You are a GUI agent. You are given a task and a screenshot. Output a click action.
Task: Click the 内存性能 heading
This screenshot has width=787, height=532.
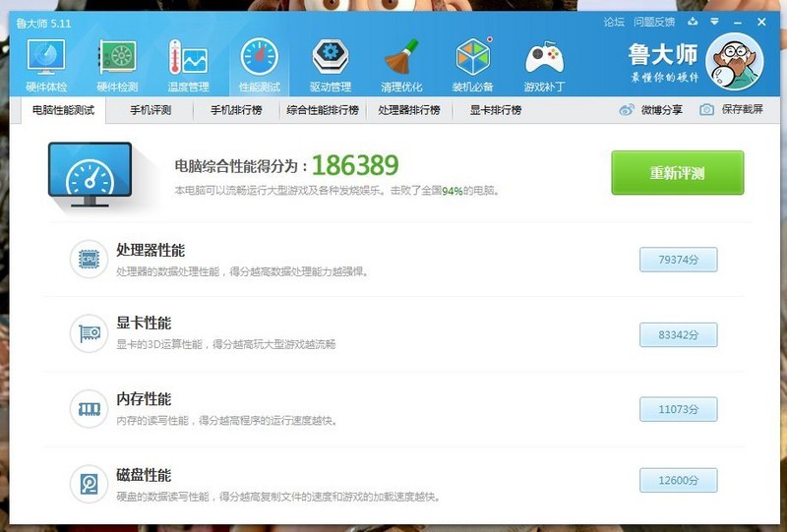144,399
